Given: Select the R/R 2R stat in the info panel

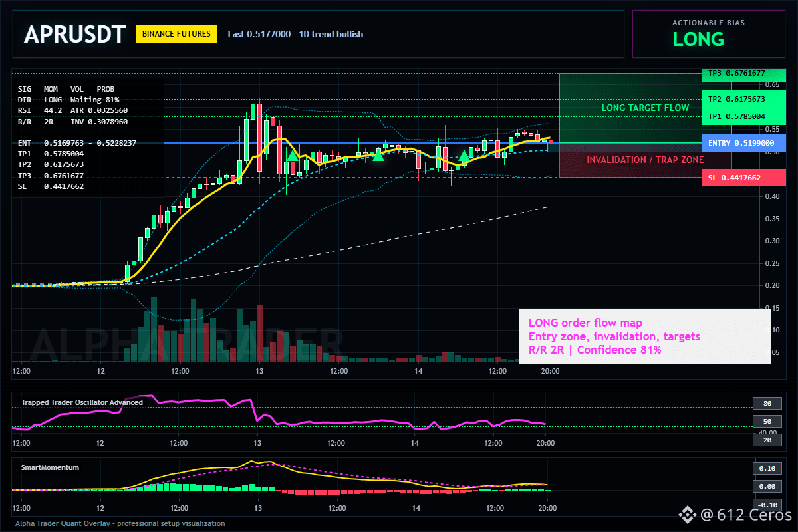Looking at the screenshot, I should [35, 122].
